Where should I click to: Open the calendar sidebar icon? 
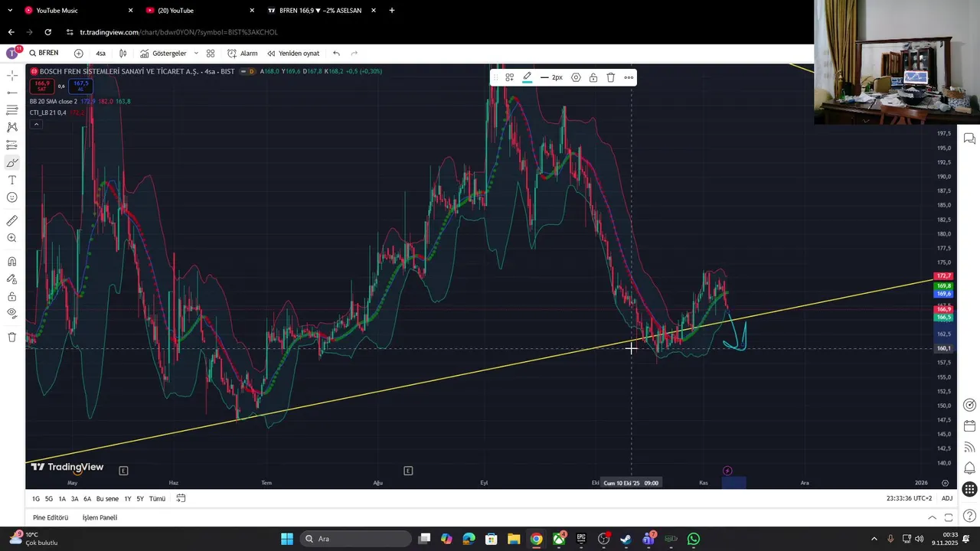pos(969,425)
